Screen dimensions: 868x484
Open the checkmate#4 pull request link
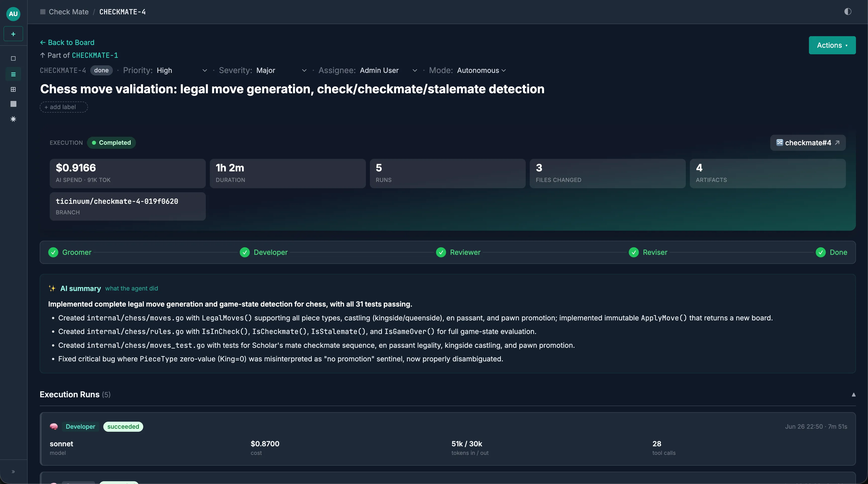click(808, 143)
